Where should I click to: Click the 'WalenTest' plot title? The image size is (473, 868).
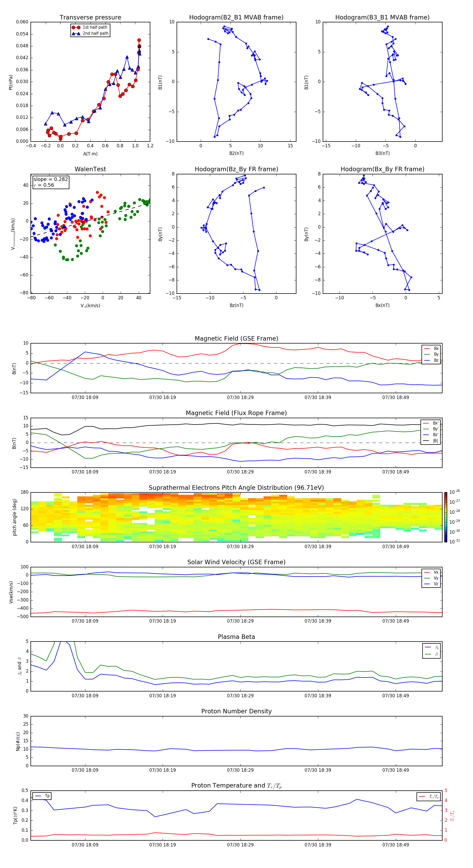[x=90, y=169]
